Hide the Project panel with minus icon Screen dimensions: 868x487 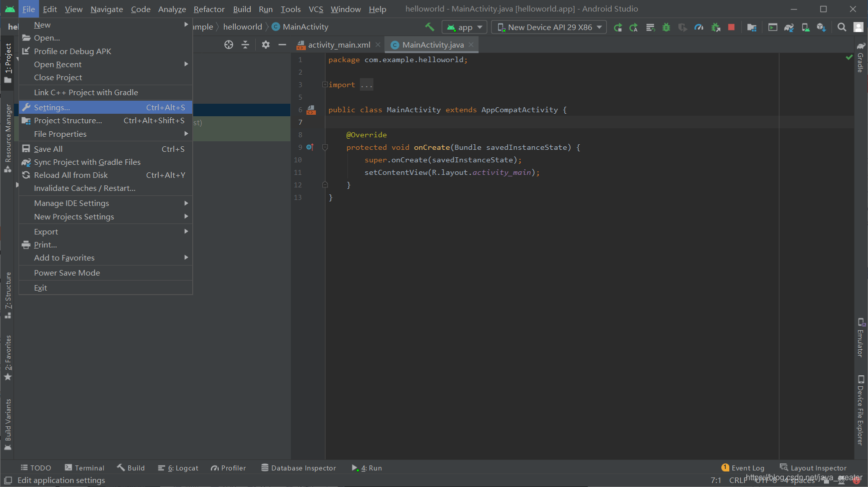(282, 45)
